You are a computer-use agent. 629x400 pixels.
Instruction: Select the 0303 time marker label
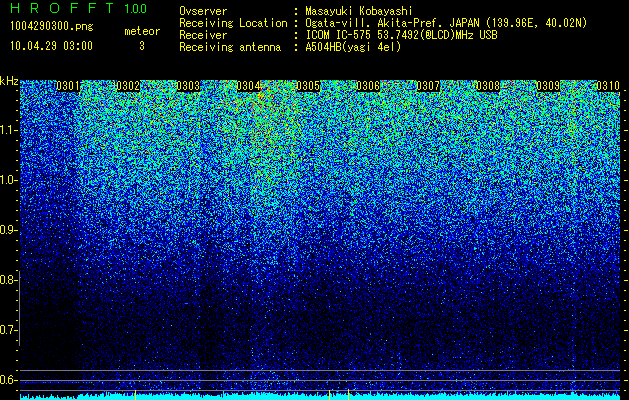188,86
